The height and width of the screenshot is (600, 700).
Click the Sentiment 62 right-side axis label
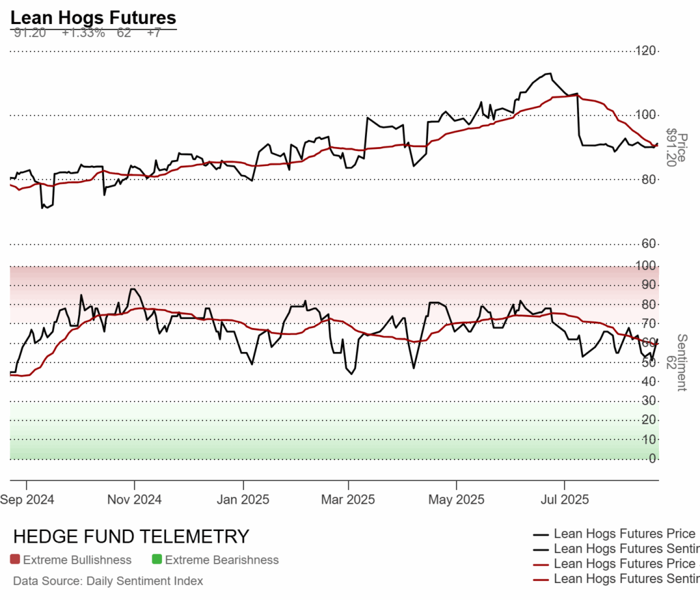[675, 362]
